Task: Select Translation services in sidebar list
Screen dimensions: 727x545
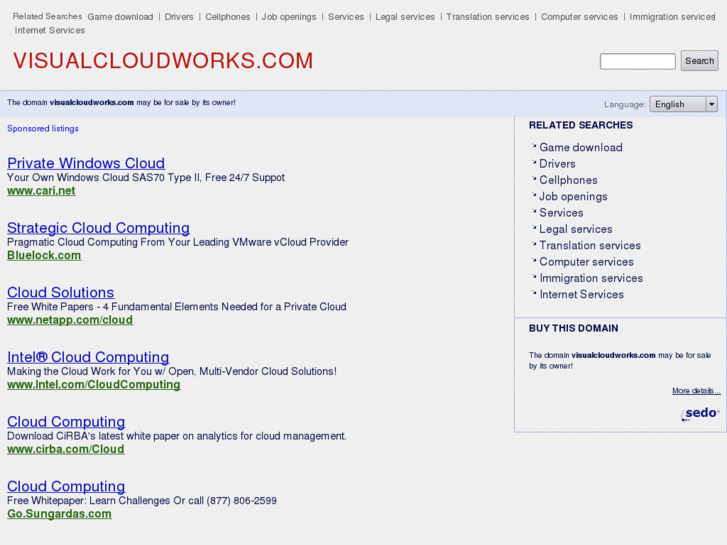Action: tap(590, 245)
